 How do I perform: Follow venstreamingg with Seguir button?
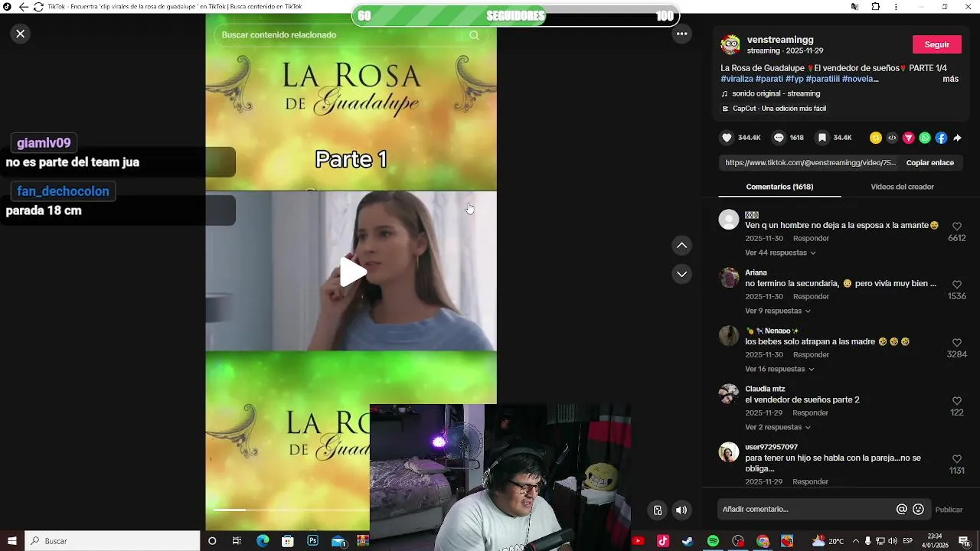pos(937,44)
